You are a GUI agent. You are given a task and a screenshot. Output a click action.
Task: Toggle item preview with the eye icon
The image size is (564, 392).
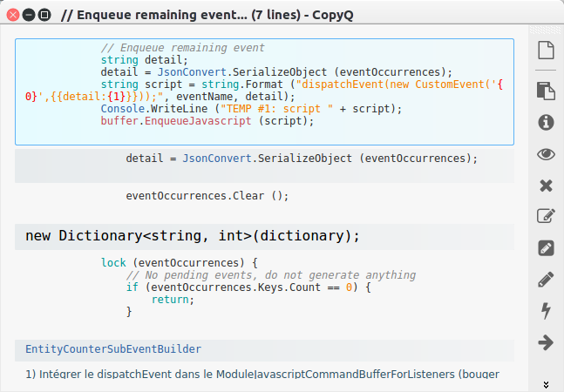[x=546, y=154]
